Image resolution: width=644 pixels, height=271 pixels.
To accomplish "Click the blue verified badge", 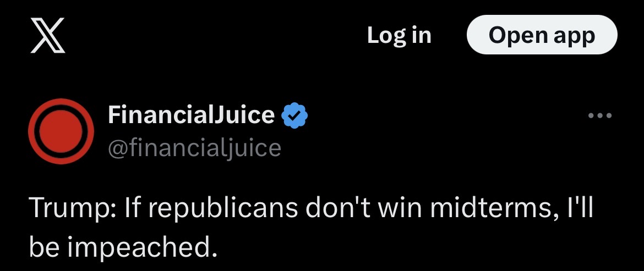I will pyautogui.click(x=294, y=115).
